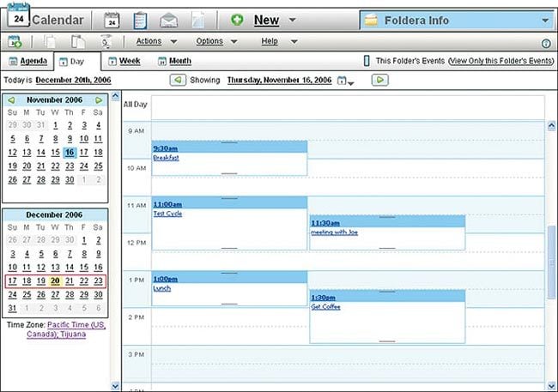Open the calendar icon in top toolbar
The height and width of the screenshot is (392, 558).
click(x=112, y=20)
